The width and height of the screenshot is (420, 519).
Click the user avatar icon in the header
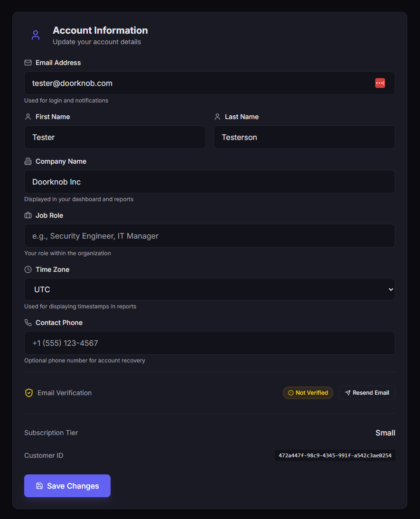36,35
